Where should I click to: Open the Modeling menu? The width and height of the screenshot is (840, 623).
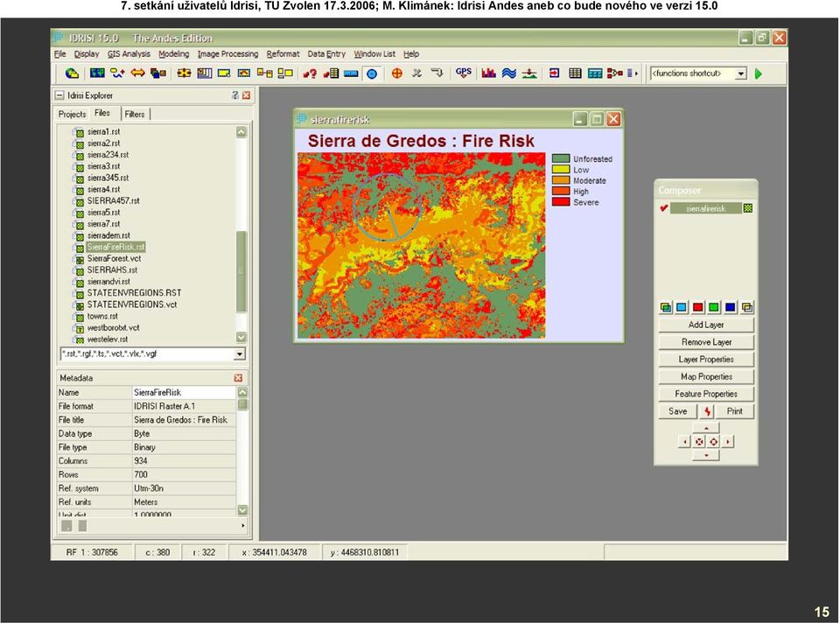pos(173,54)
